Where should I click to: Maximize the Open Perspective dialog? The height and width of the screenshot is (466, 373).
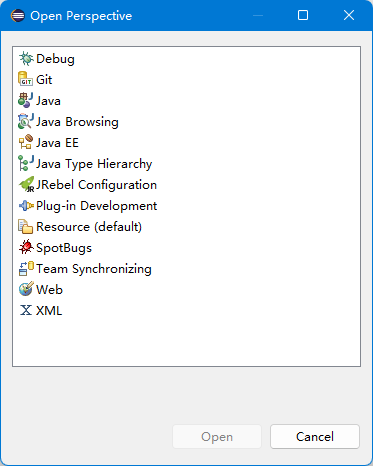pos(303,15)
